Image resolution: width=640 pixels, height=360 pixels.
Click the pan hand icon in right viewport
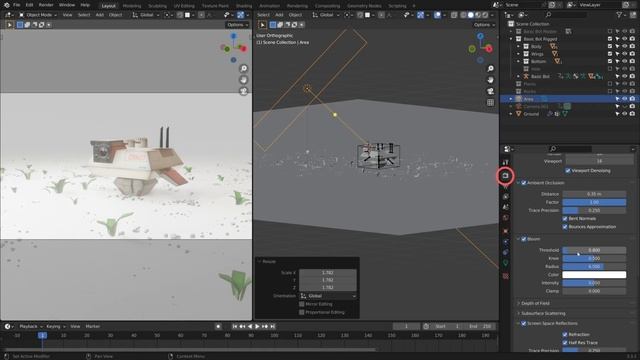click(491, 80)
